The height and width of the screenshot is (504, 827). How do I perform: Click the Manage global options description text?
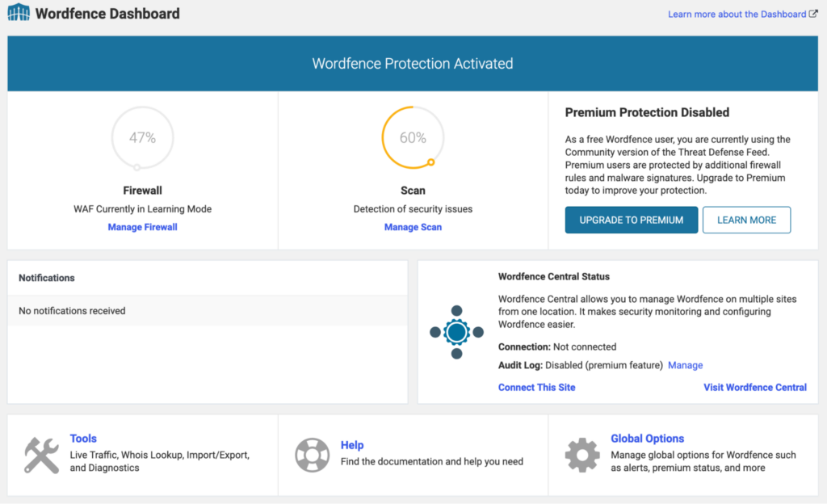(703, 461)
